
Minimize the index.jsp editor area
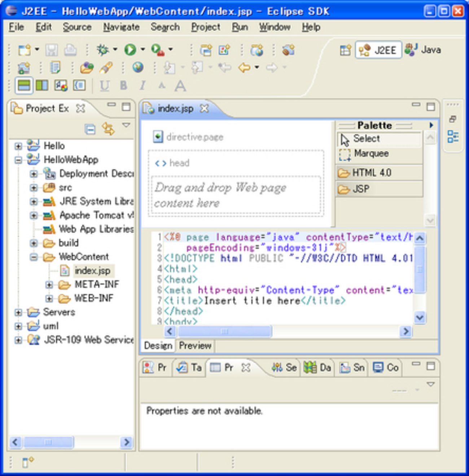pos(416,105)
